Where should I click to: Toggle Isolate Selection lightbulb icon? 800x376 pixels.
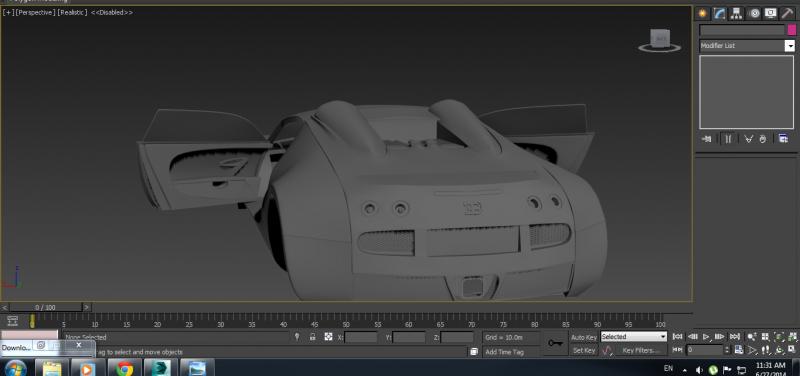point(297,337)
